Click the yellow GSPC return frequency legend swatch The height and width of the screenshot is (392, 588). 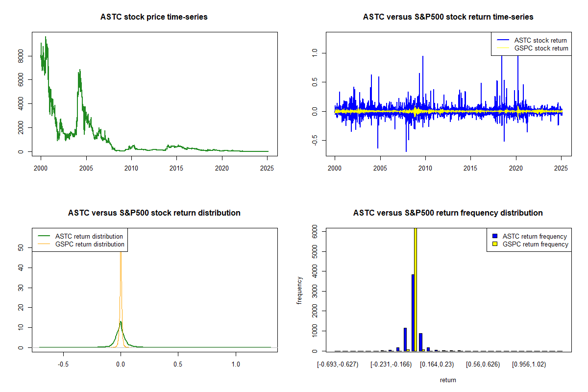pyautogui.click(x=495, y=244)
